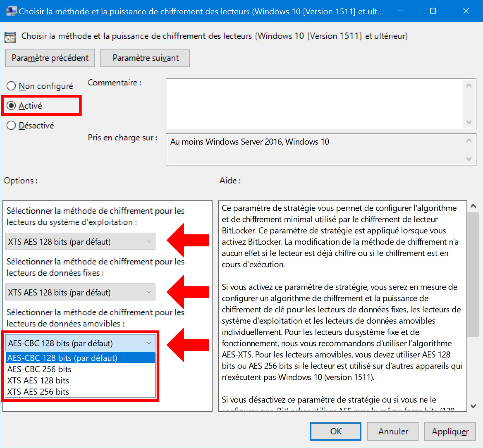This screenshot has height=448, width=483.
Task: Click the label about 'lecteurs de données fixes'
Action: click(96, 267)
